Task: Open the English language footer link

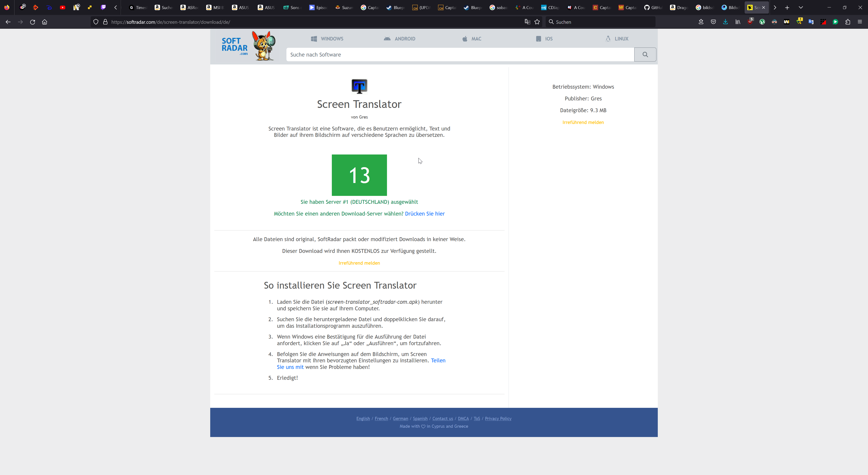Action: click(363, 418)
